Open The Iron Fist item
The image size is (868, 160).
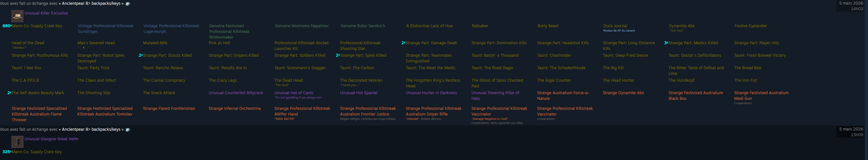point(745,80)
